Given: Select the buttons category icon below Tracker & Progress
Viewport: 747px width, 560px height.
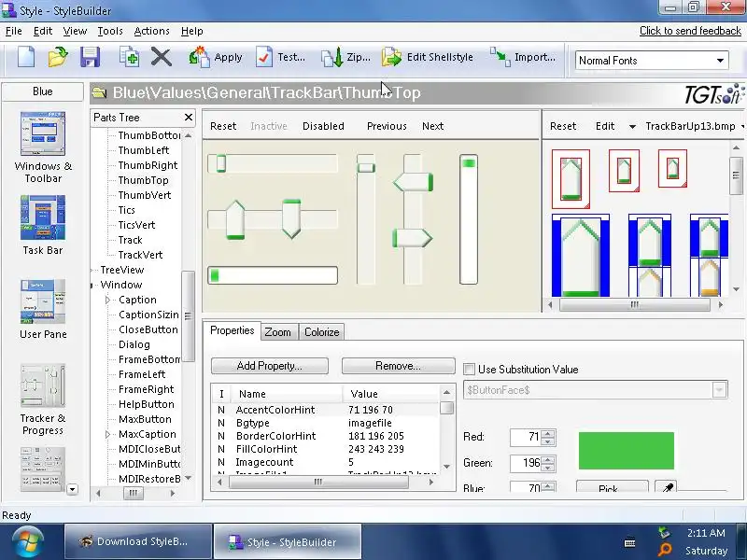Looking at the screenshot, I should click(x=43, y=469).
